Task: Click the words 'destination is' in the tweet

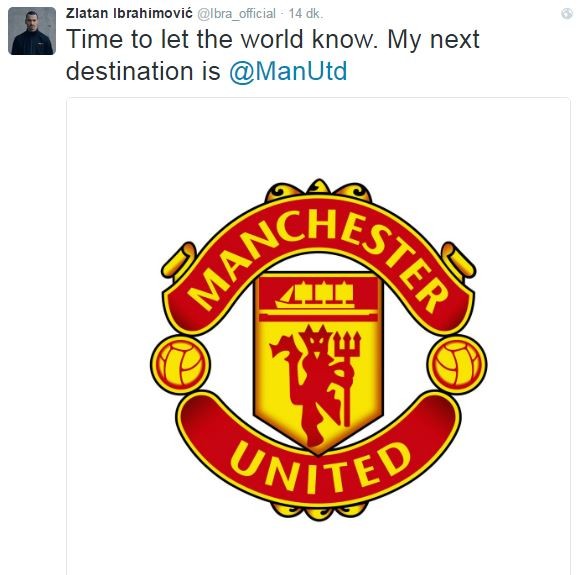Action: coord(144,71)
